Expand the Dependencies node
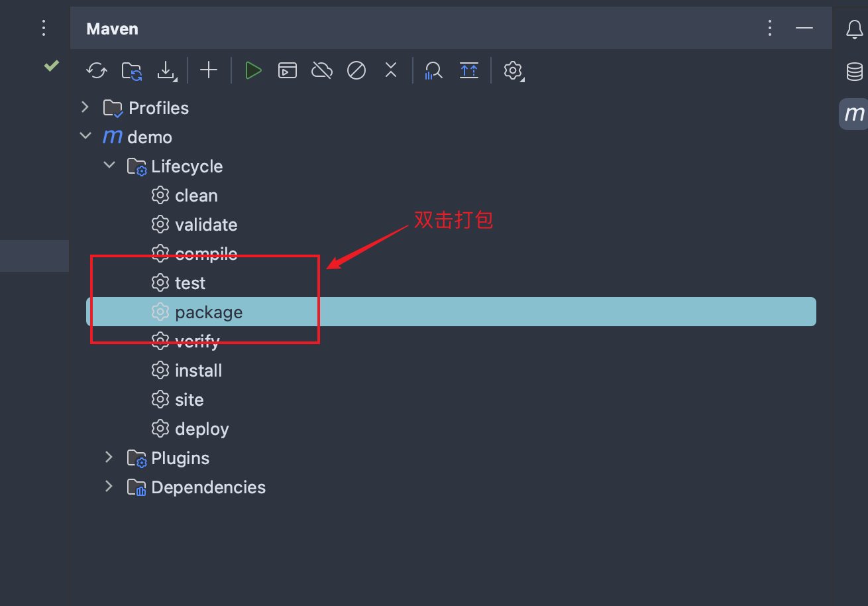868x606 pixels. tap(109, 486)
